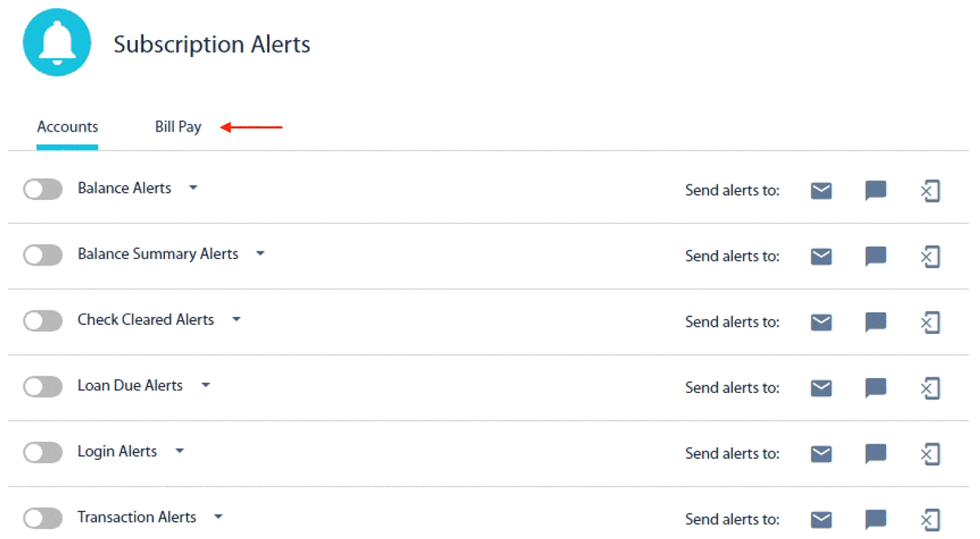
Task: Turn on Login Alerts
Action: [x=42, y=452]
